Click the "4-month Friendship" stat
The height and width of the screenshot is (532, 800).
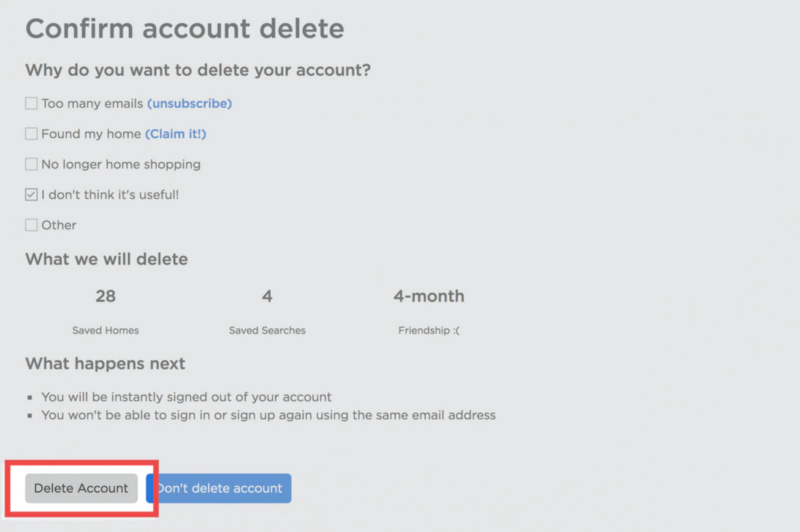point(428,310)
